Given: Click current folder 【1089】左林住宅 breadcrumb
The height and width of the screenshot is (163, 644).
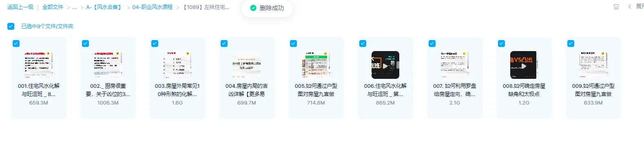Looking at the screenshot, I should (x=206, y=7).
